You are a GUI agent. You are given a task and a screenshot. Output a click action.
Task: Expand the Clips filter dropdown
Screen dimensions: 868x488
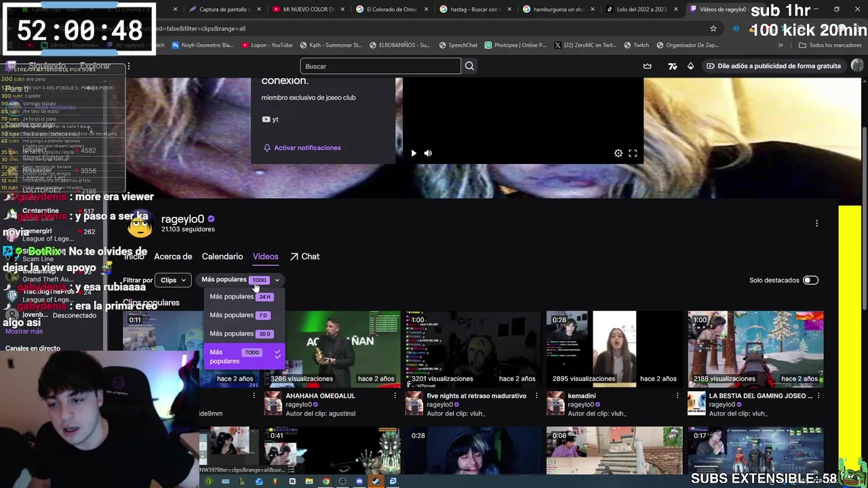tap(173, 280)
